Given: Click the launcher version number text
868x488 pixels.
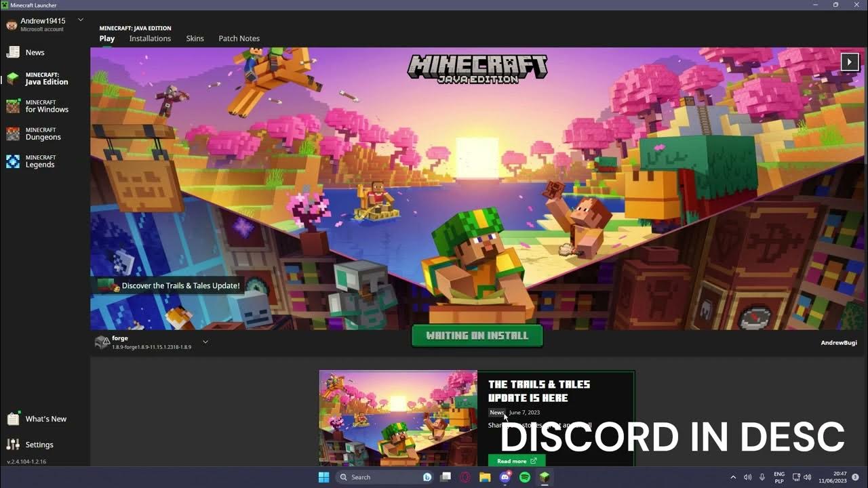Looking at the screenshot, I should 26,462.
